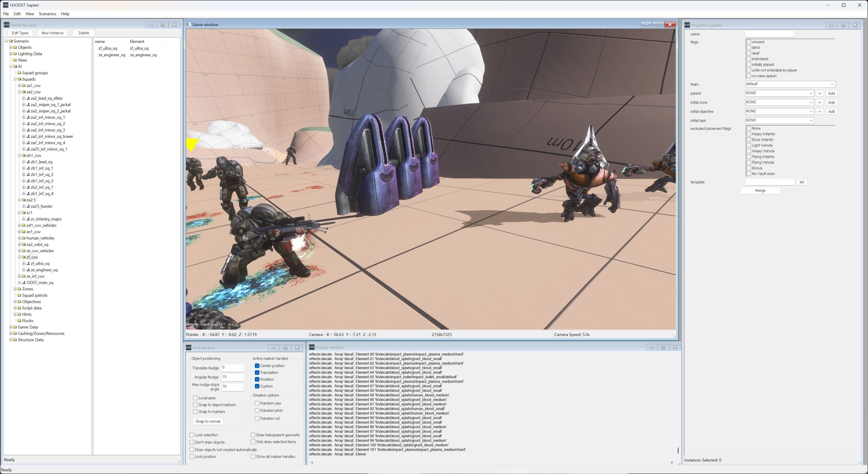The image size is (868, 474).
Task: Expand the Objectives tree node
Action: pyautogui.click(x=15, y=302)
